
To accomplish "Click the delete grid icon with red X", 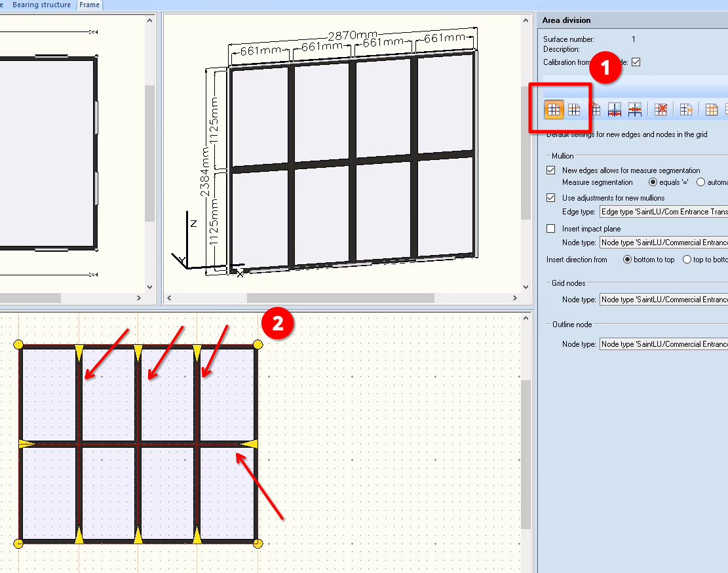I will 661,109.
